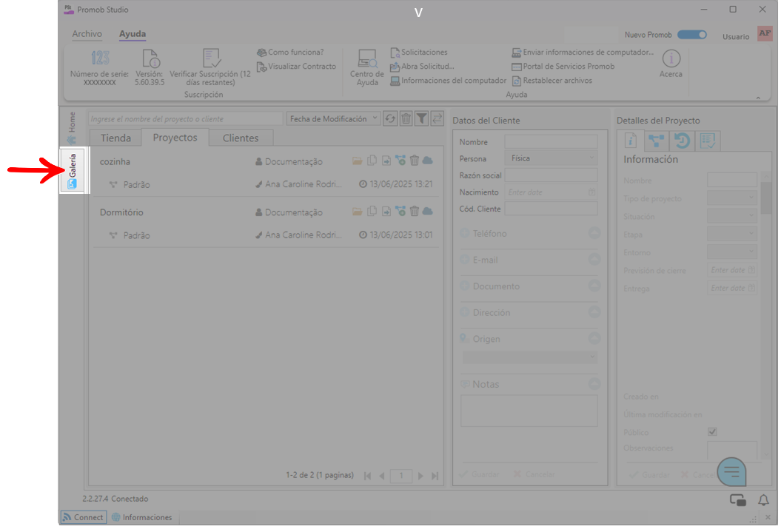Click the export icon for cozinha
The height and width of the screenshot is (532, 781).
[386, 161]
